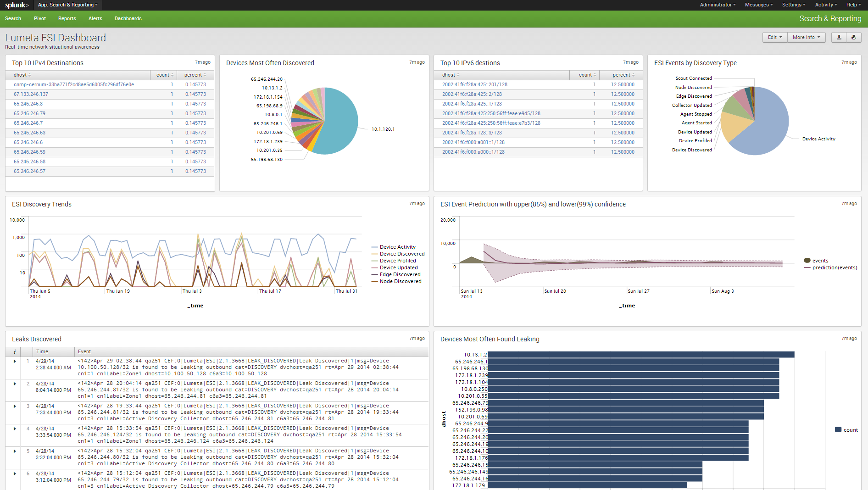Click the Splunk logo icon

[x=17, y=5]
